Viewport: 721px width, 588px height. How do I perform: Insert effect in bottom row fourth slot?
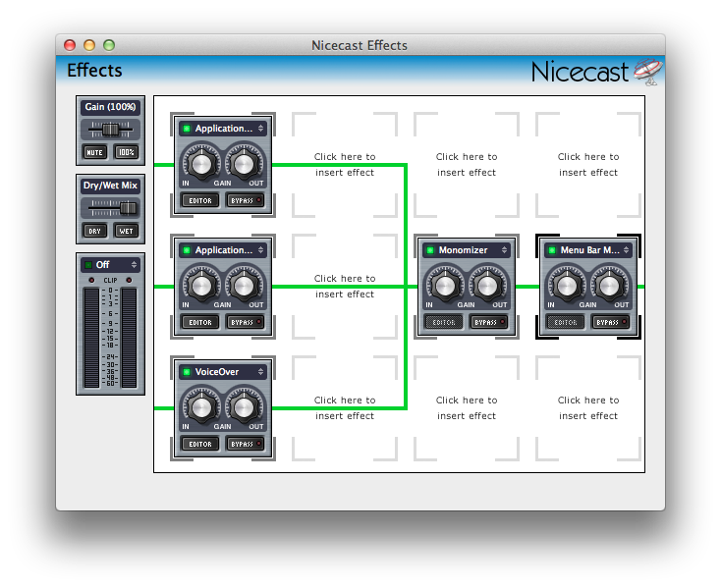tap(588, 408)
